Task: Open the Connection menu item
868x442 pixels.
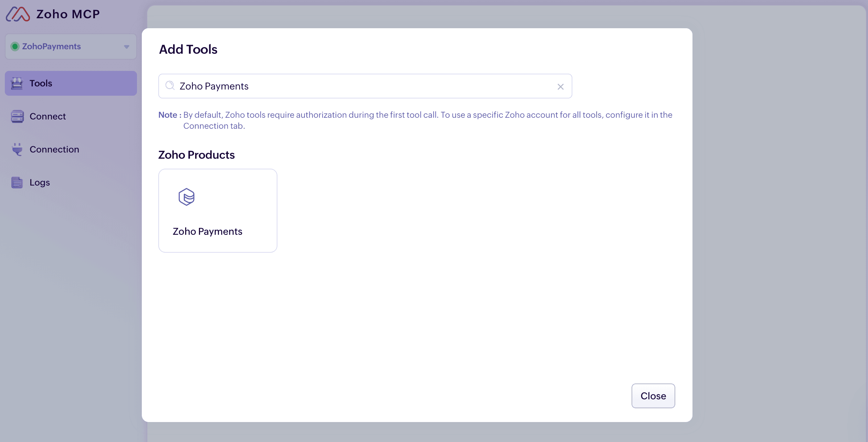Action: pos(54,149)
